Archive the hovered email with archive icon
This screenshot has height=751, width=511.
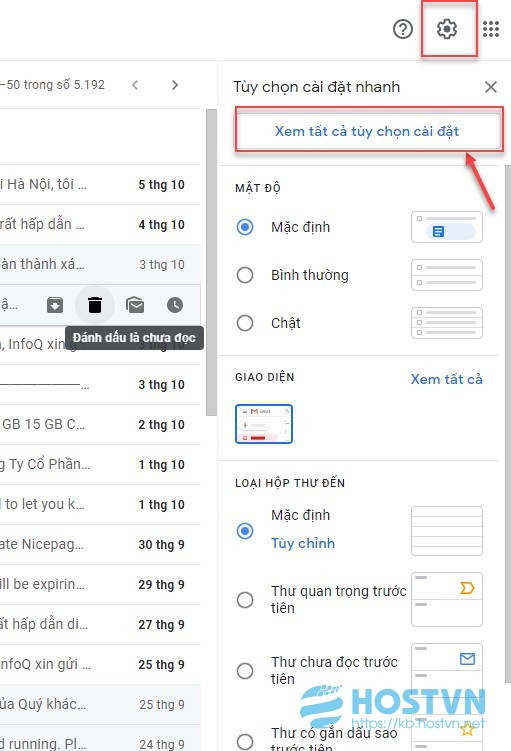[x=55, y=305]
